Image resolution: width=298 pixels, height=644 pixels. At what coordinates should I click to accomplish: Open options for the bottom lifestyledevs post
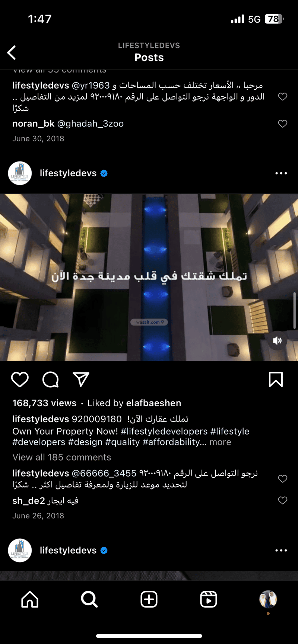click(281, 551)
